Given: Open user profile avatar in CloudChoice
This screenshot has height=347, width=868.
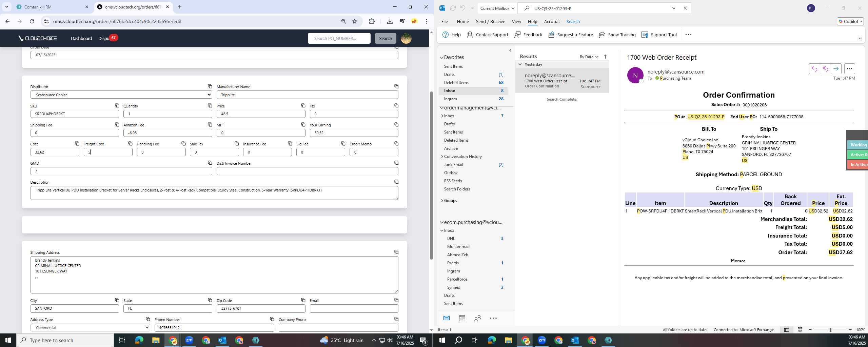Looking at the screenshot, I should pyautogui.click(x=406, y=38).
